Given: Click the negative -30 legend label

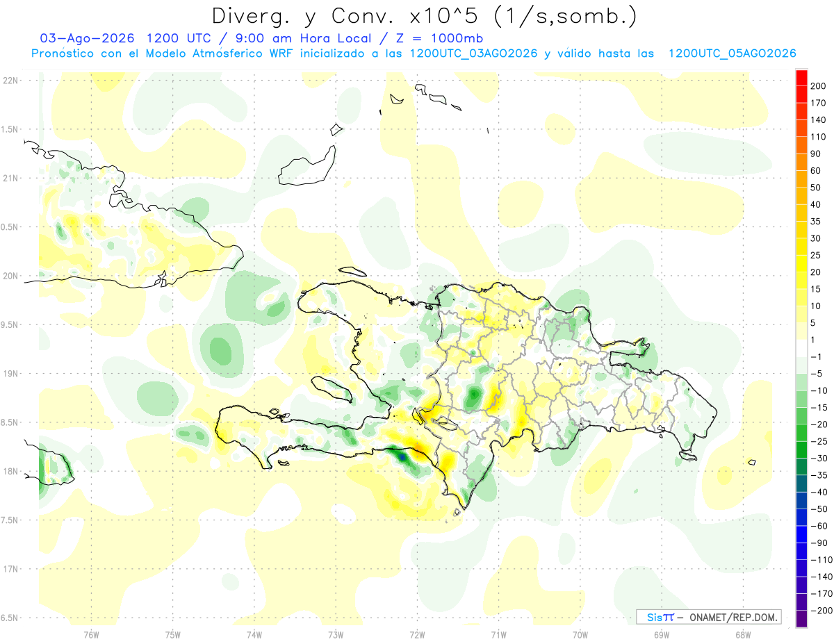Looking at the screenshot, I should (818, 458).
